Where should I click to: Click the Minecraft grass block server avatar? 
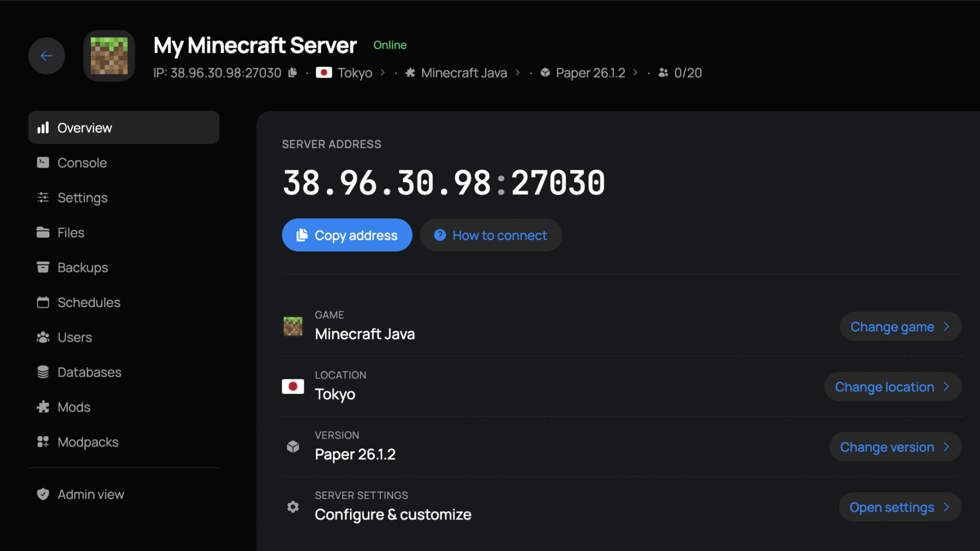point(109,56)
